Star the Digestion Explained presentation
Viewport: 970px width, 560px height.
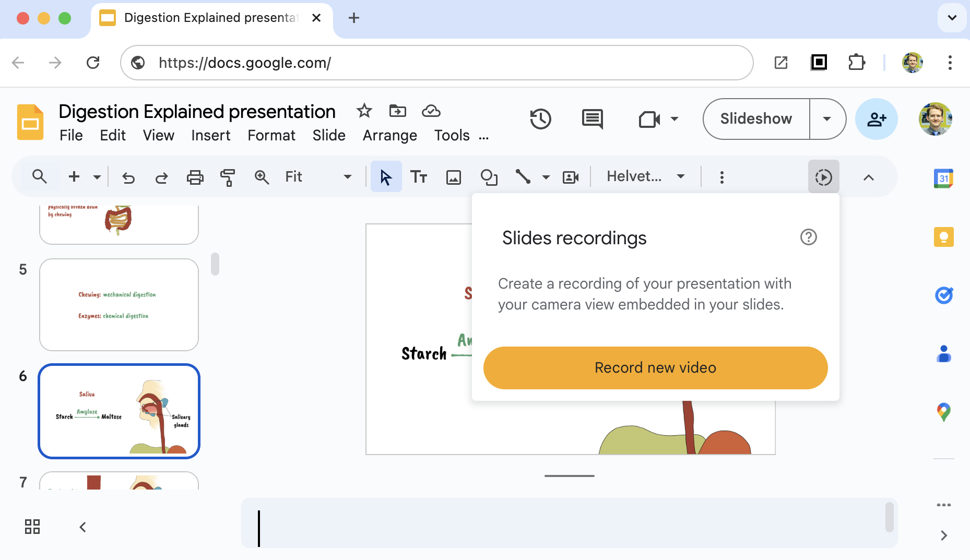364,111
